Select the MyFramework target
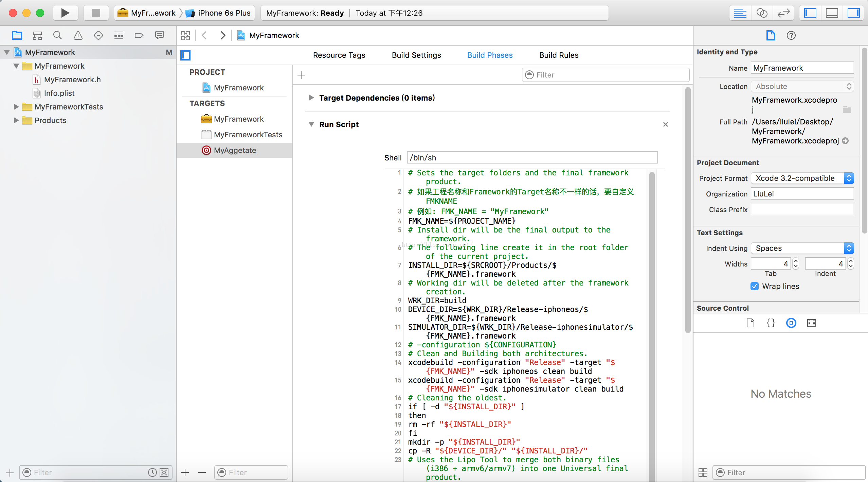868x482 pixels. (234, 119)
